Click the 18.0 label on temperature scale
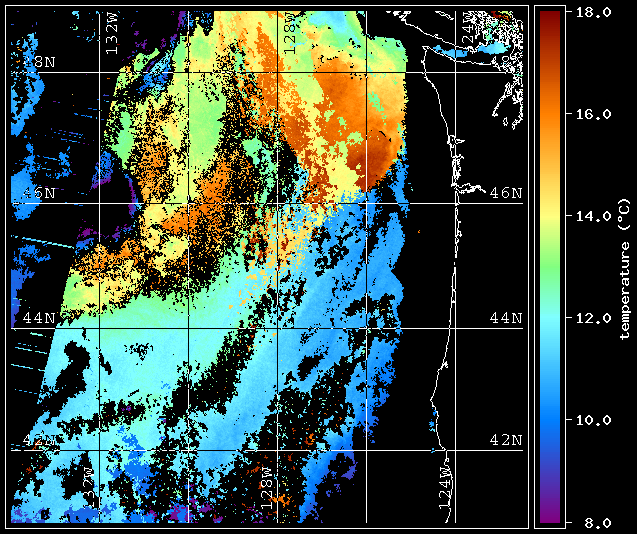This screenshot has width=637, height=534. pyautogui.click(x=594, y=12)
